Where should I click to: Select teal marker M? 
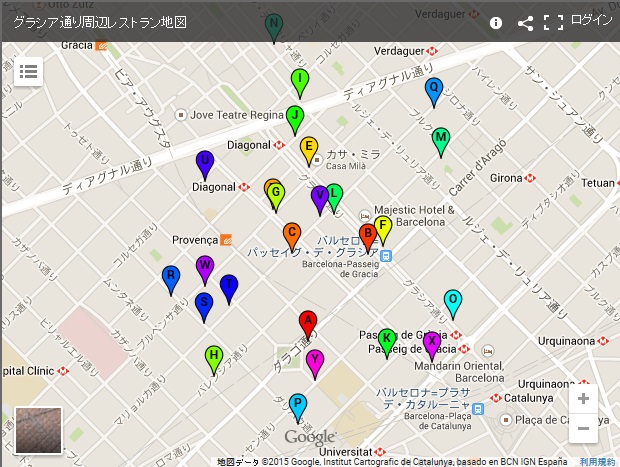point(441,142)
